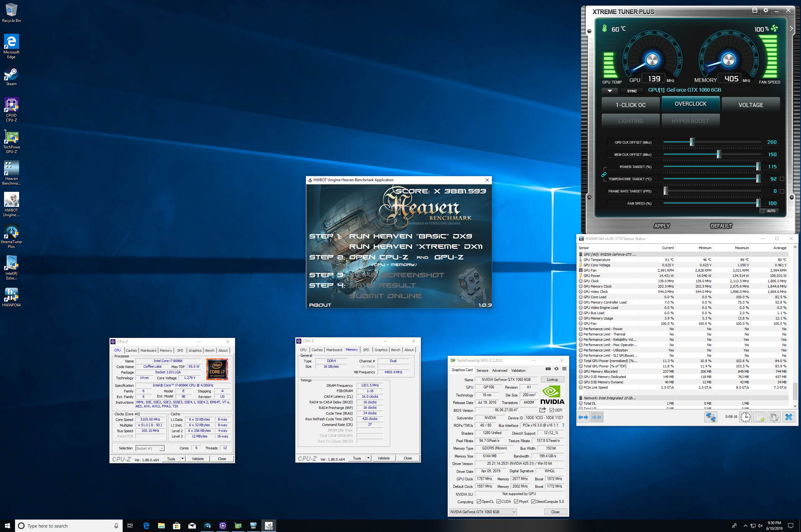Refresh GPU-Z data with refresh icon
Image resolution: width=801 pixels, height=532 pixels.
(556, 369)
